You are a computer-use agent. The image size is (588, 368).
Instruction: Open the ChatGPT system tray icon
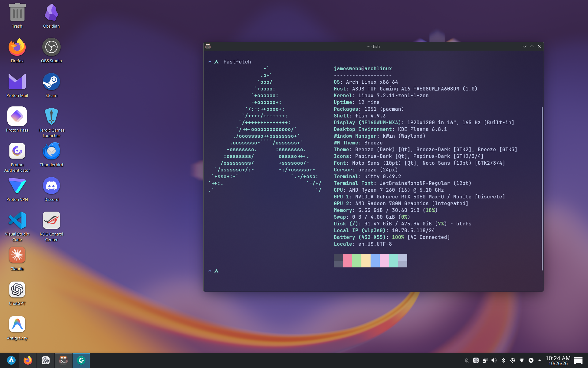tap(476, 360)
